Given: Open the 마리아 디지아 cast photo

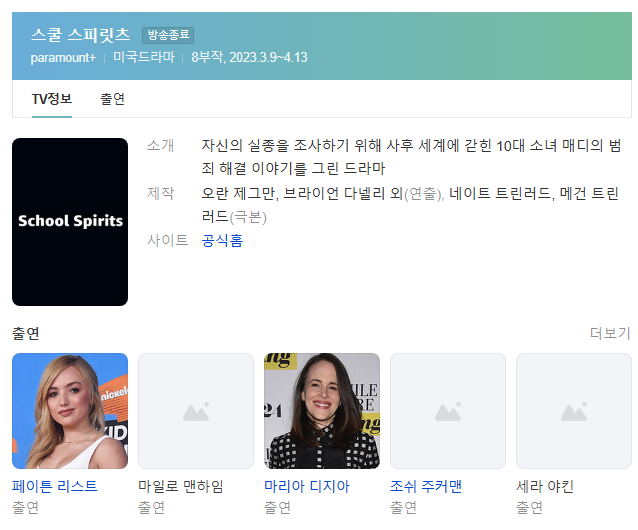Looking at the screenshot, I should click(322, 411).
